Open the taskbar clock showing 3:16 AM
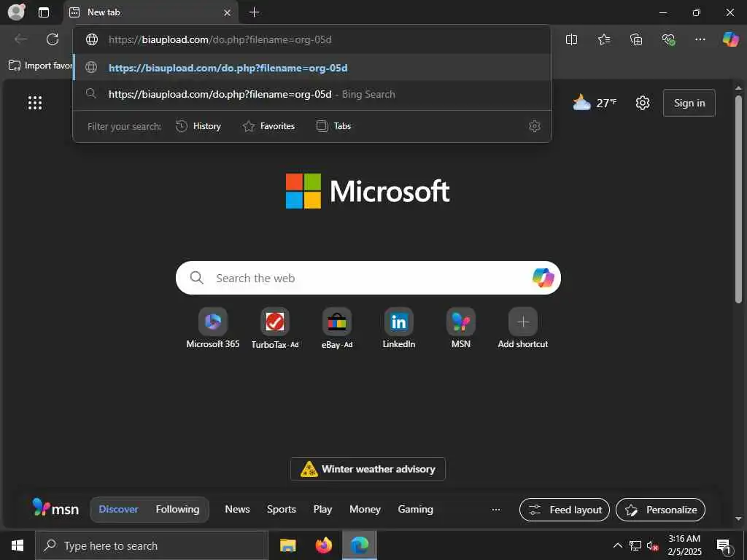This screenshot has height=560, width=747. pos(684,545)
